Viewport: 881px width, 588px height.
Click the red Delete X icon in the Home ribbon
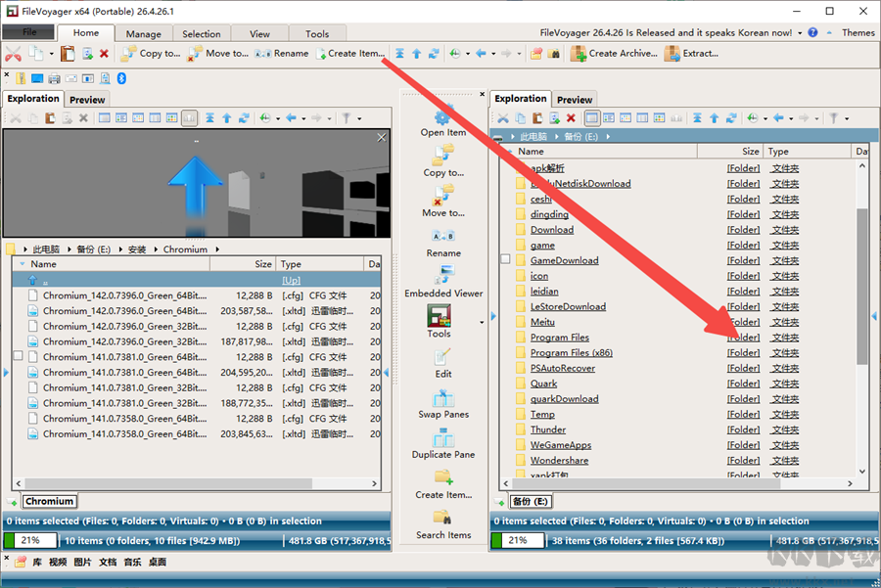(104, 54)
